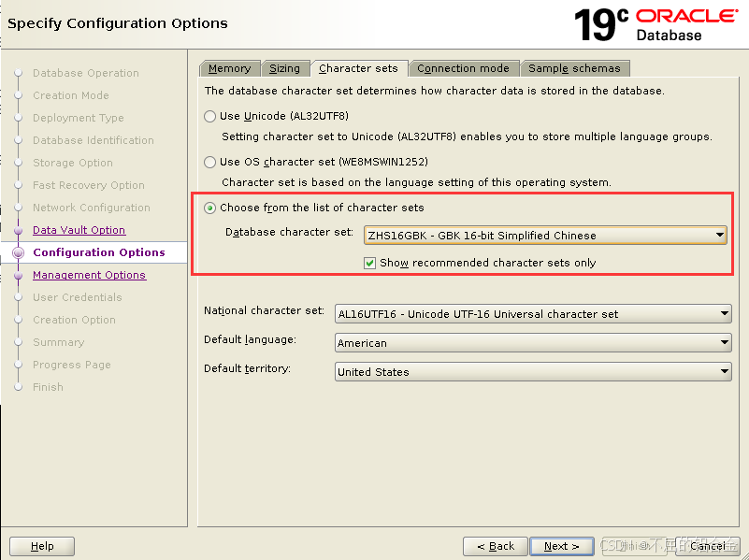This screenshot has width=749, height=560.
Task: Proceed with the Next button
Action: pos(562,546)
